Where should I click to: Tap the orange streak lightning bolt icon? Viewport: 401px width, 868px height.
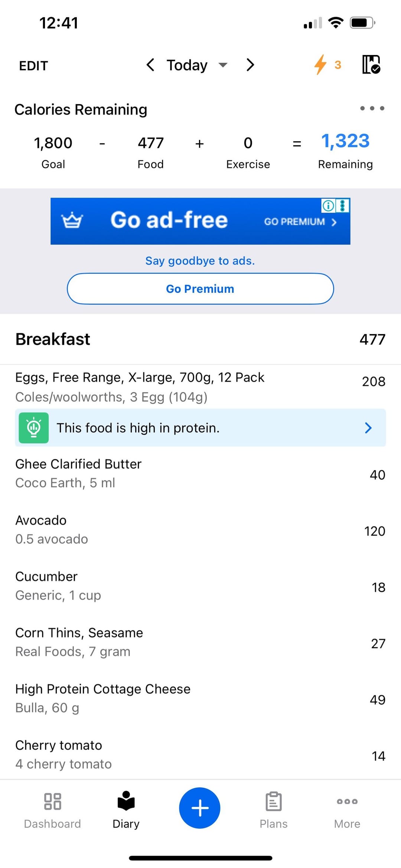pos(320,65)
